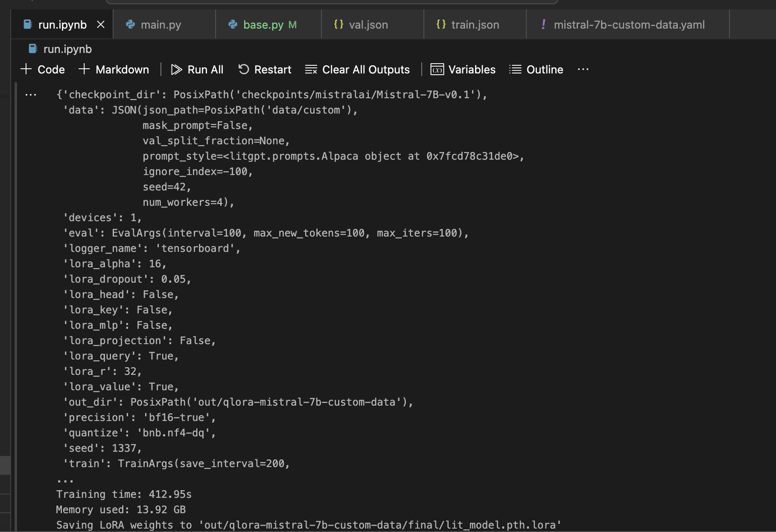
Task: Click the prompt_style Alpaca object line
Action: [x=333, y=156]
